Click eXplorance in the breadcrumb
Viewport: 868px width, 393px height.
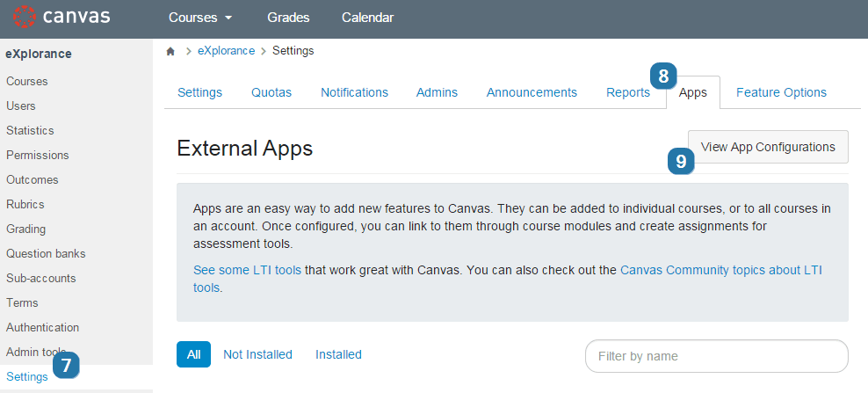pyautogui.click(x=227, y=51)
